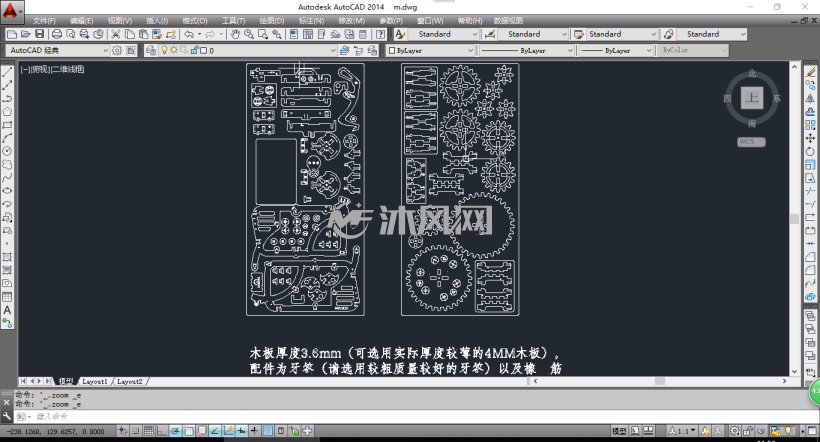Toggle Ortho Mode in status bar
820x442 pixels.
coord(162,431)
